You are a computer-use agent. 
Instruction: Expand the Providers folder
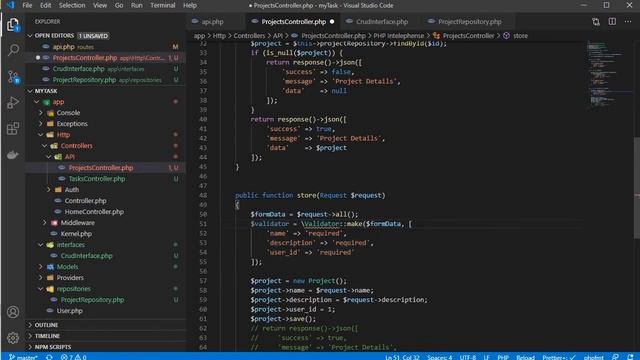[x=41, y=278]
